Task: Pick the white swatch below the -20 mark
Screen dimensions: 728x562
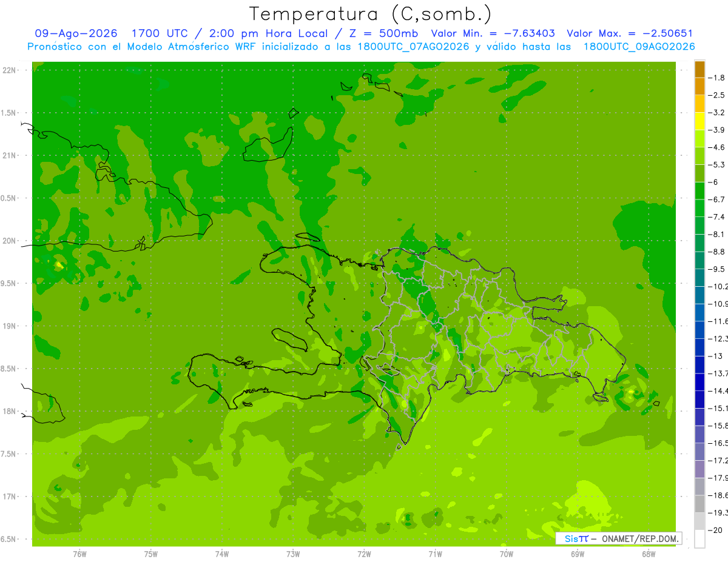Action: 699,538
